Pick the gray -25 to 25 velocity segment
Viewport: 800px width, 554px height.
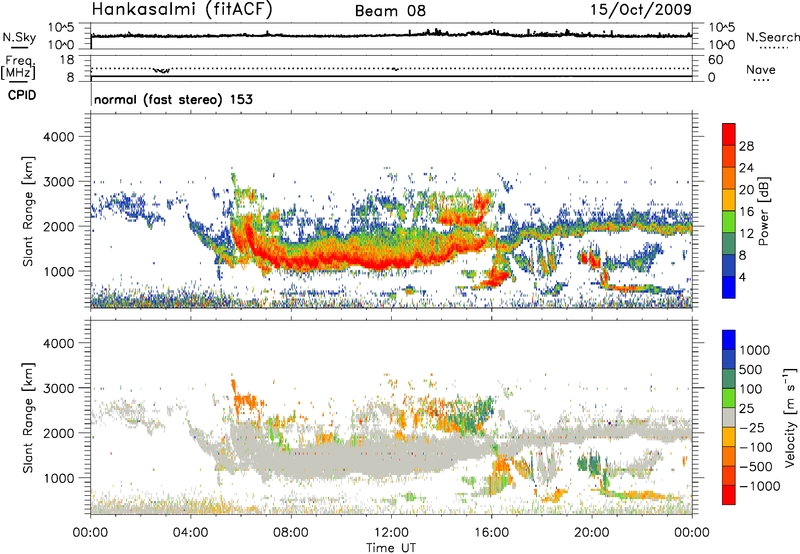[x=729, y=417]
